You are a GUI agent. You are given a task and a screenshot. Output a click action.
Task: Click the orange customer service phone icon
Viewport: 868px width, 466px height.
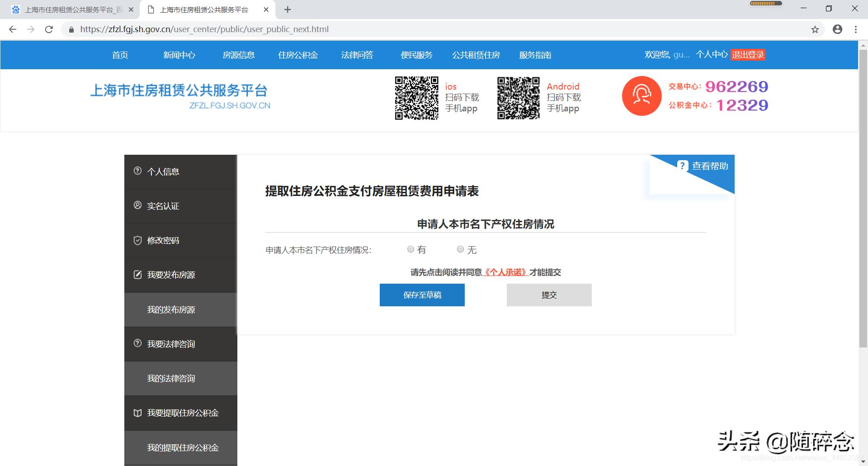click(642, 96)
